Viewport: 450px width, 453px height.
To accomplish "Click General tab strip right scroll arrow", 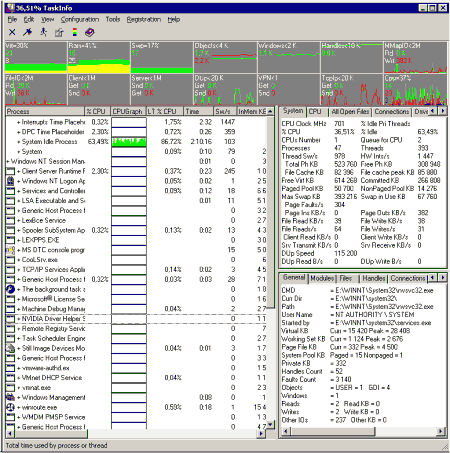I will 443,278.
